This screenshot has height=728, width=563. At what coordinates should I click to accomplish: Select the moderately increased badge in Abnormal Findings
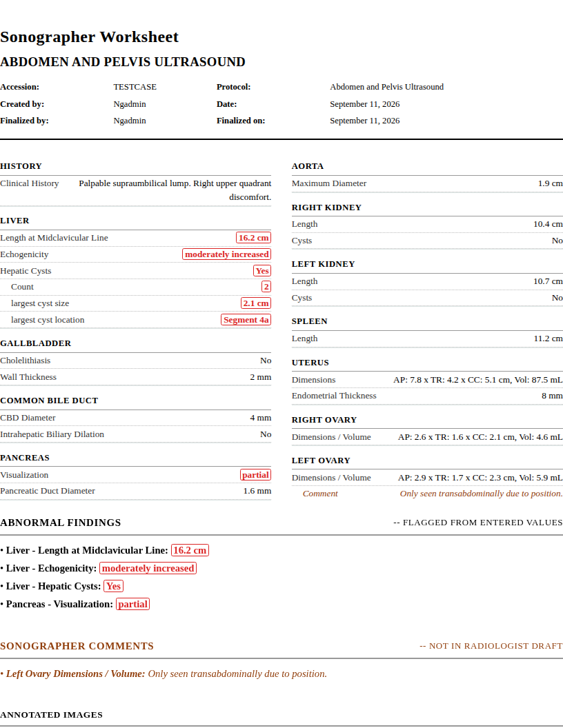[x=148, y=568]
